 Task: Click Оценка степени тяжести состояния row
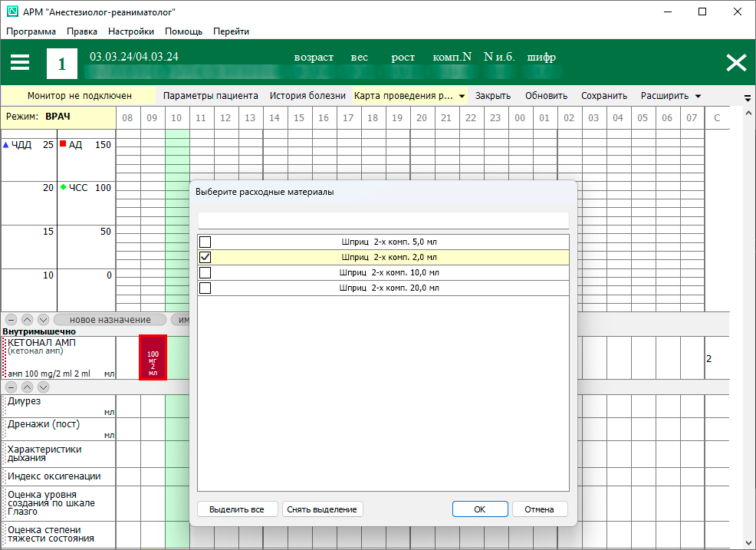59,534
